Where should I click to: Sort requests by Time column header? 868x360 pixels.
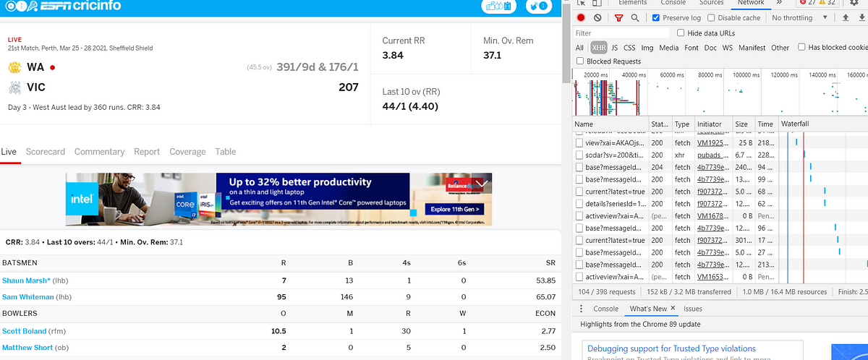(x=765, y=124)
